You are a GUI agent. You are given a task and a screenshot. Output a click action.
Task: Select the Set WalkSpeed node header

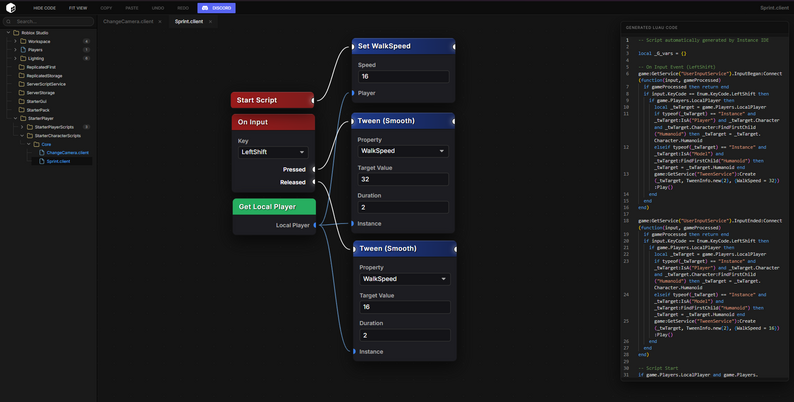[404, 46]
